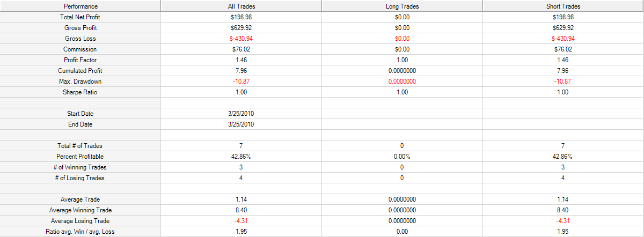Select the Performance column header

pyautogui.click(x=80, y=6)
